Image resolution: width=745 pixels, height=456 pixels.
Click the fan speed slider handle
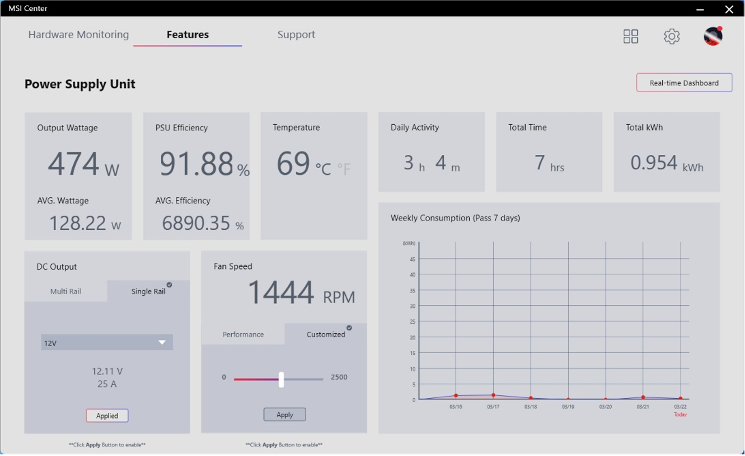282,379
